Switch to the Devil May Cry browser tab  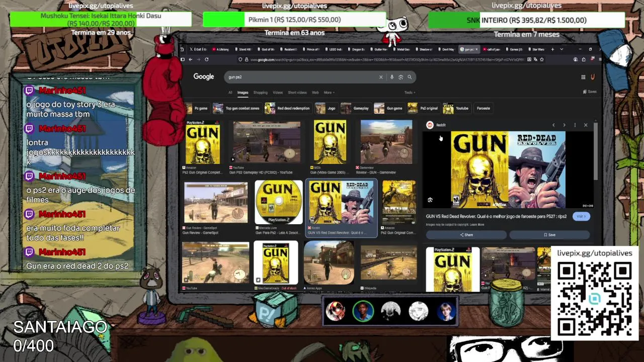[446, 49]
